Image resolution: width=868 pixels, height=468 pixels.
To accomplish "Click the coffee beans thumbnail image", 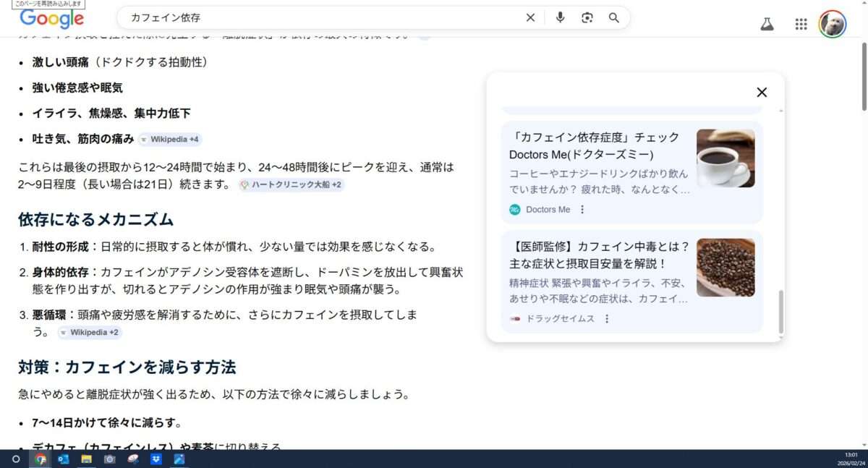I will tap(725, 268).
